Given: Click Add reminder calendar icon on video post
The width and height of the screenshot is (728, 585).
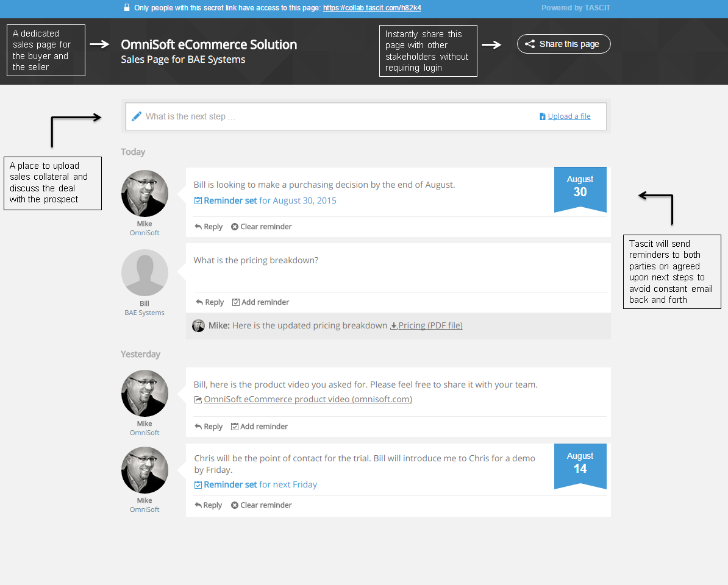Looking at the screenshot, I should 235,427.
